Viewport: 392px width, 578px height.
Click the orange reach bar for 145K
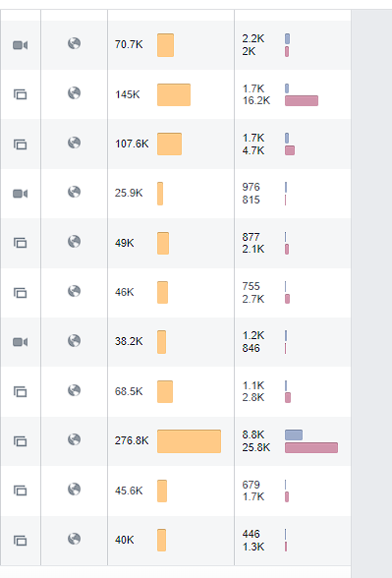[x=174, y=94]
